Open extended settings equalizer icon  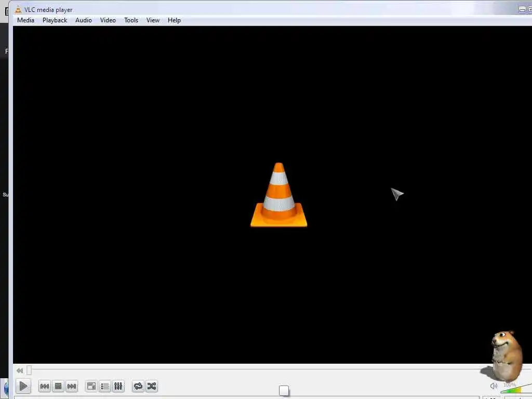click(x=118, y=386)
